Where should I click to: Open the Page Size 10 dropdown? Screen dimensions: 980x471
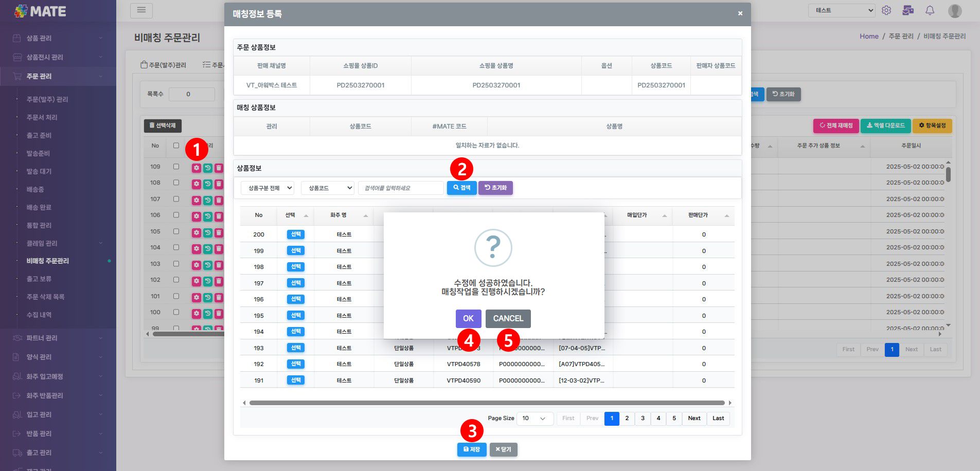tap(534, 419)
